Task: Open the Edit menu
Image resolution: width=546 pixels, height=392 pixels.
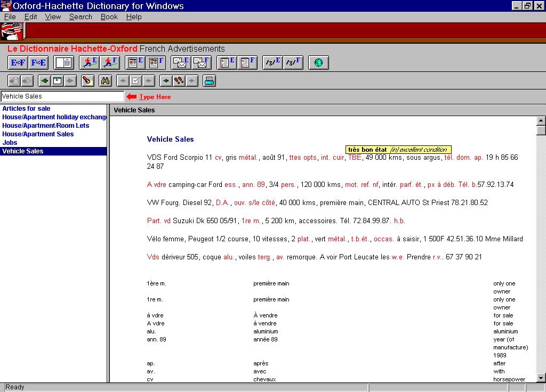Action: (30, 17)
